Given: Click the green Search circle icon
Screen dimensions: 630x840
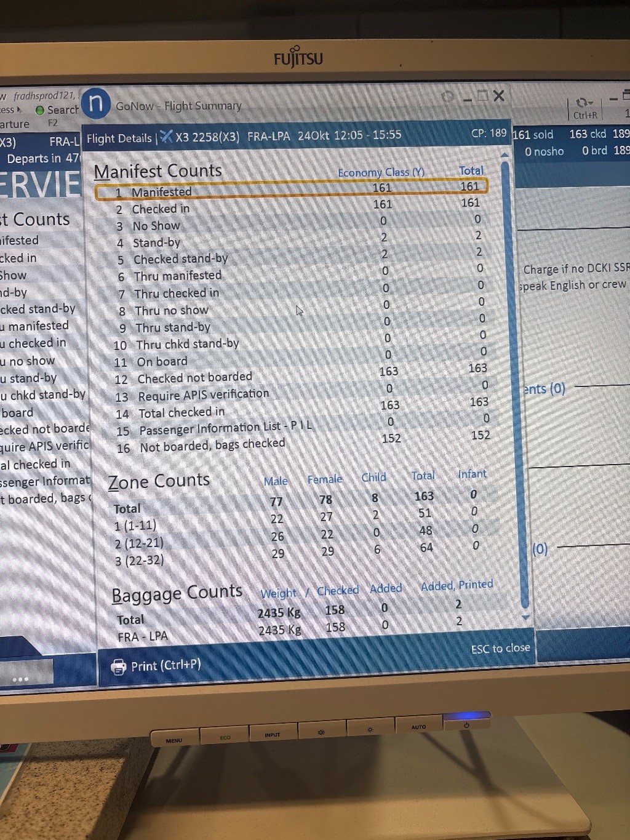Looking at the screenshot, I should tap(40, 111).
